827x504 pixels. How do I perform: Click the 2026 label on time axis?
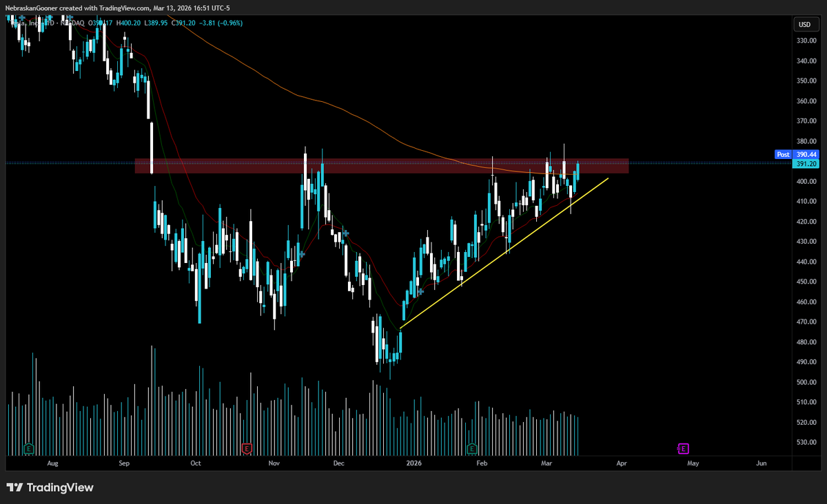[413, 464]
